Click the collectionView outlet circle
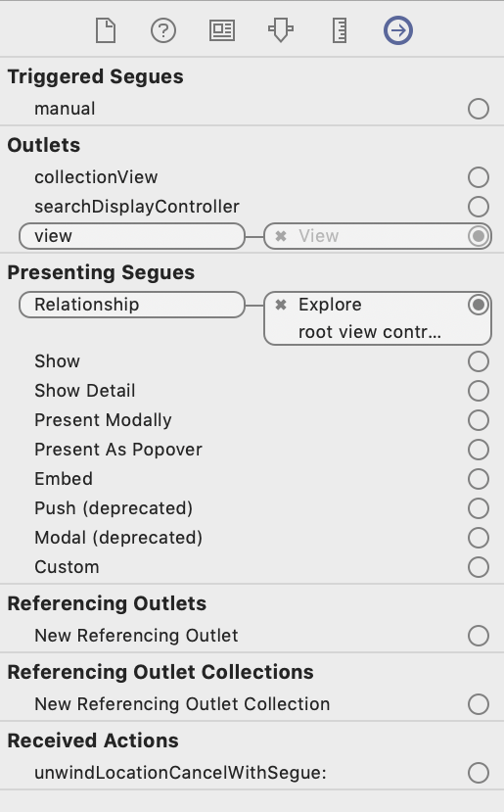The height and width of the screenshot is (812, 504). 479,177
